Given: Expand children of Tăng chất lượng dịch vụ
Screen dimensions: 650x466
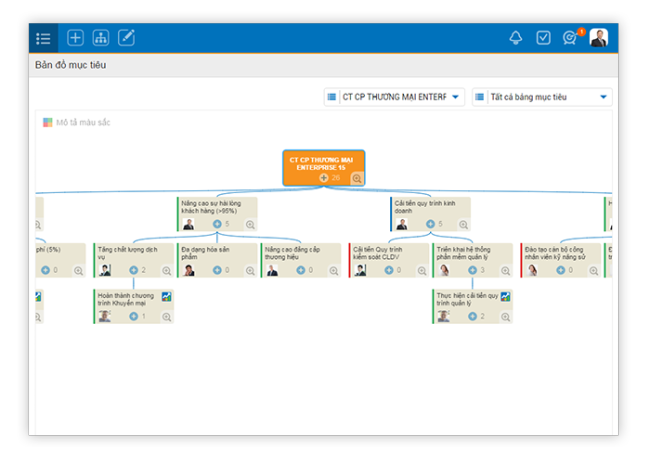Looking at the screenshot, I should [x=133, y=270].
